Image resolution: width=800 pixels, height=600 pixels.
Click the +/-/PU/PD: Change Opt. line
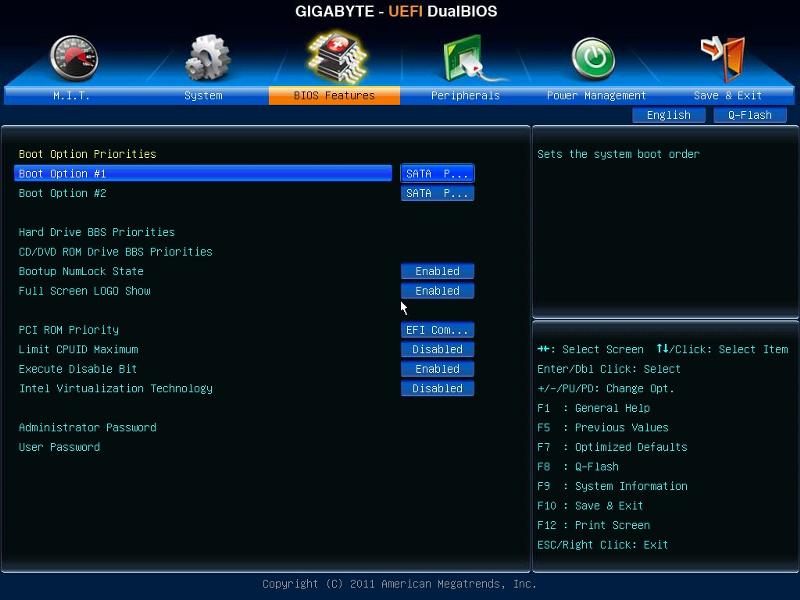[x=606, y=389]
